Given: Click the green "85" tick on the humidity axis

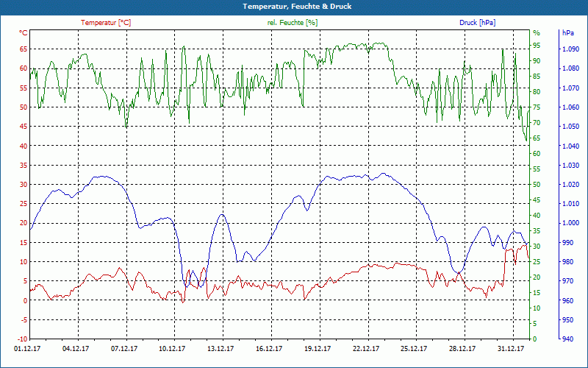Looking at the screenshot, I should tap(537, 77).
